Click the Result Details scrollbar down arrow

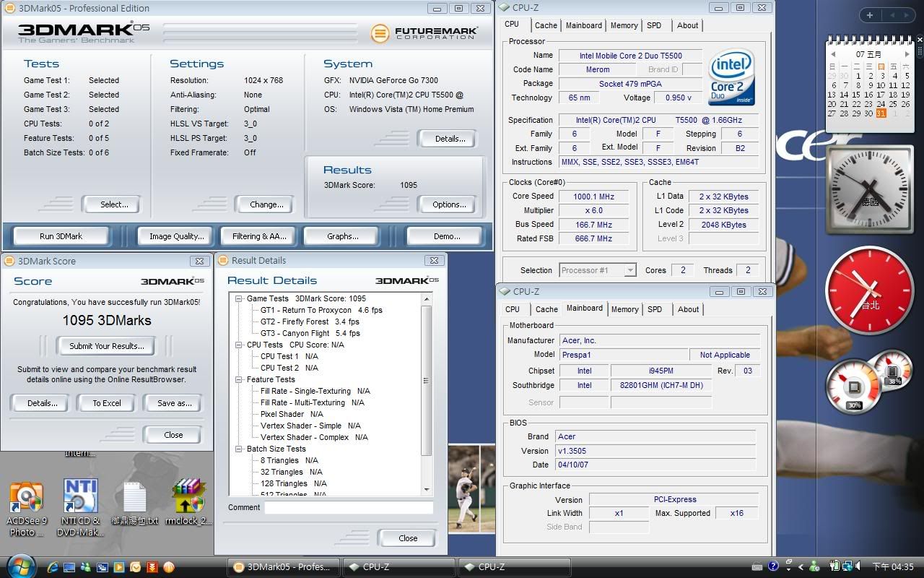427,490
